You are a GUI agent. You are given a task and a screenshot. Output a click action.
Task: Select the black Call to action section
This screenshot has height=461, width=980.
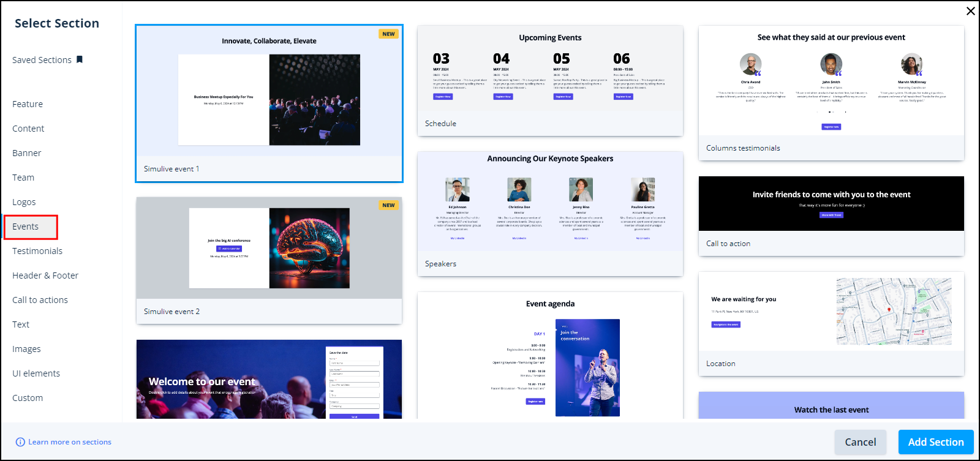coord(831,204)
